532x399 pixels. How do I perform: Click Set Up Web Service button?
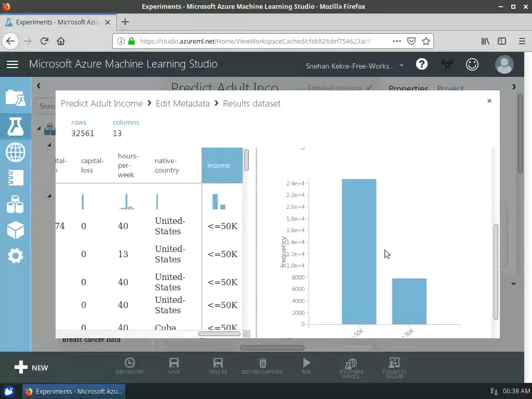[351, 368]
